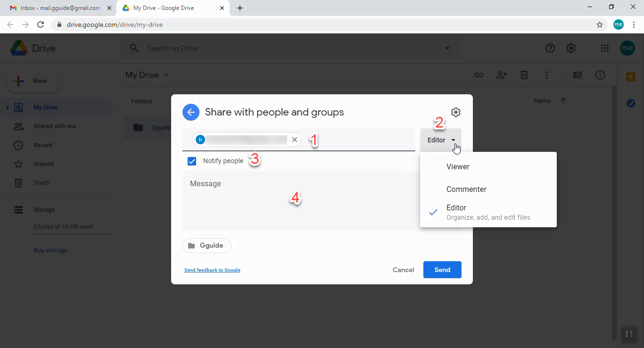Open more actions via three-dot icon
This screenshot has height=348, width=644.
(547, 75)
